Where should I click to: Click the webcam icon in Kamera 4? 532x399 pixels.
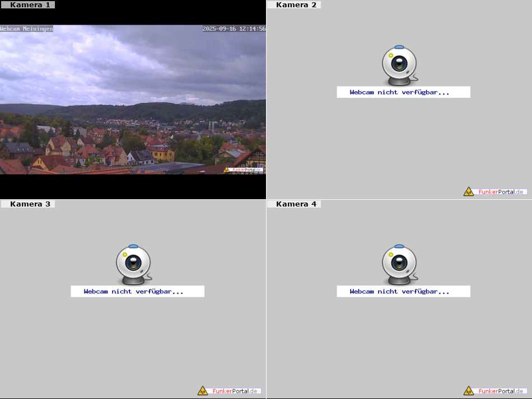[400, 265]
